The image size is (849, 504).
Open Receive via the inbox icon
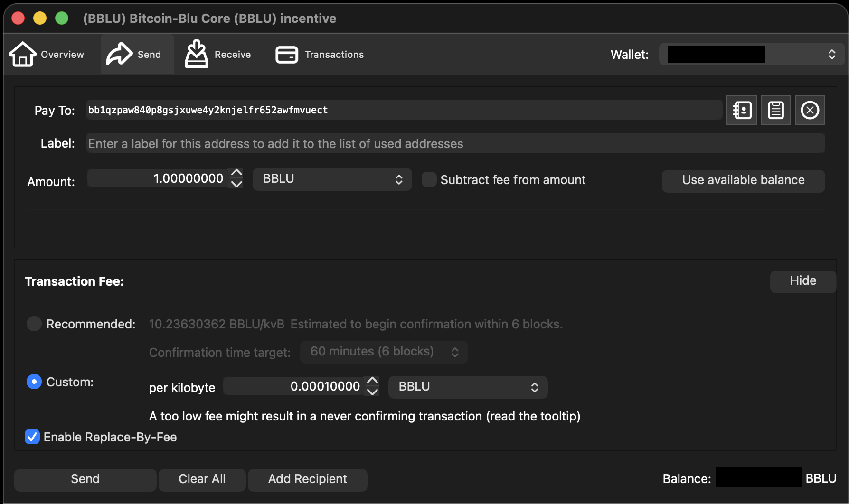pos(197,54)
